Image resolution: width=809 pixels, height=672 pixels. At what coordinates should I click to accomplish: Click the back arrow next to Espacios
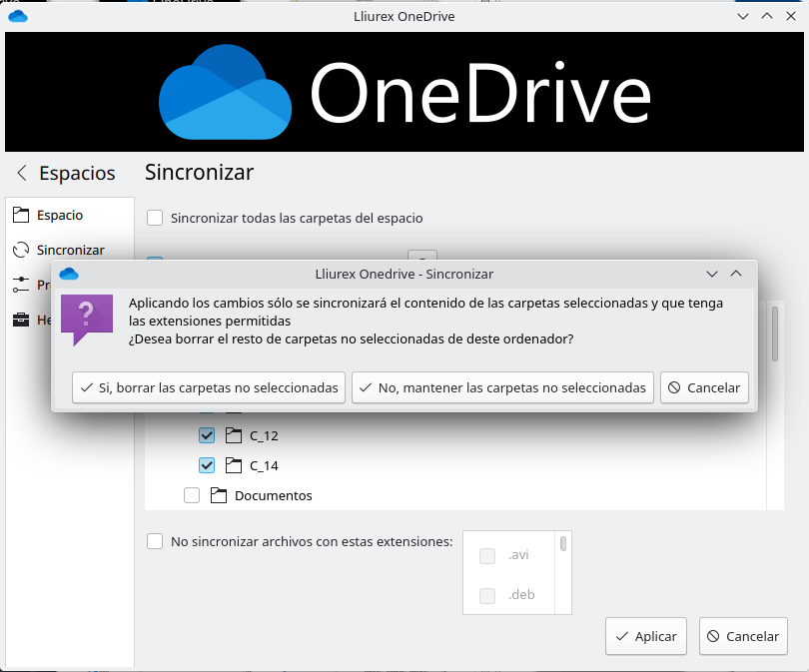pyautogui.click(x=22, y=173)
